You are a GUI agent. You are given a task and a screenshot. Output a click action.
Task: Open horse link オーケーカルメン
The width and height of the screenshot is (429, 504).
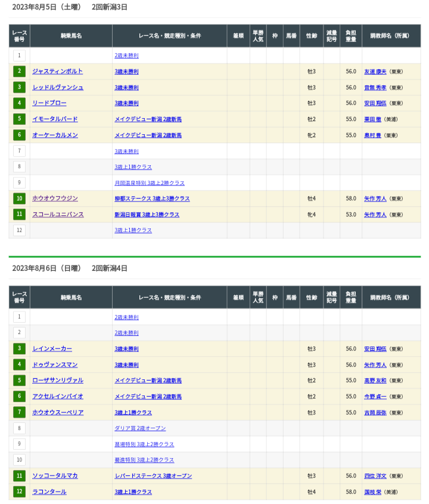(x=55, y=135)
